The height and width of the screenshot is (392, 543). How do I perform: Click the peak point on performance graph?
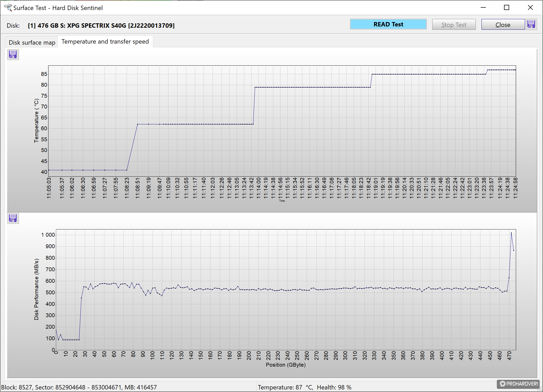coord(511,233)
